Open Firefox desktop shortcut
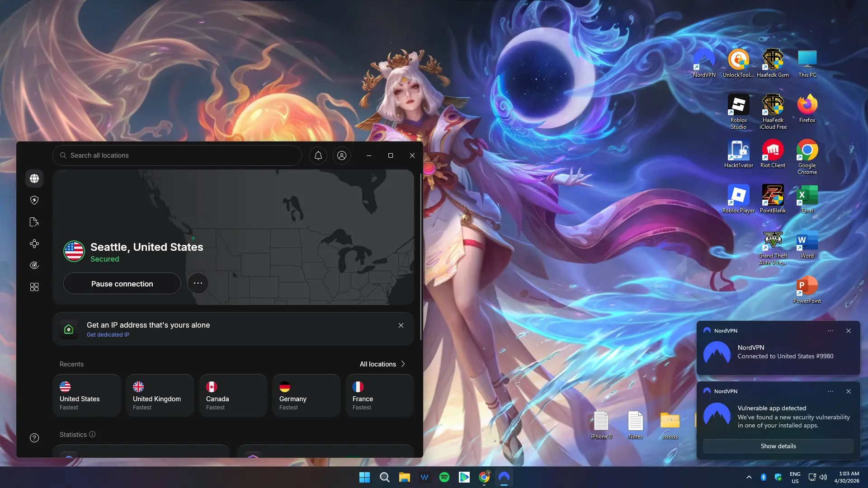 point(807,108)
